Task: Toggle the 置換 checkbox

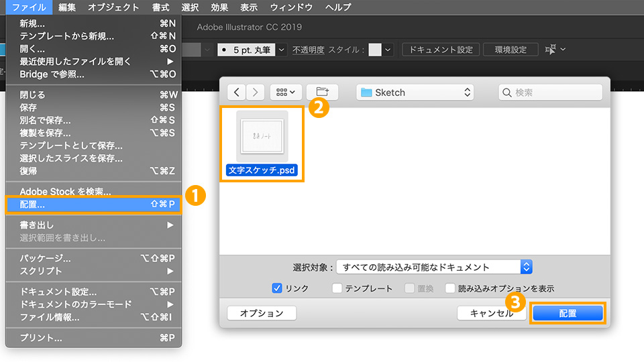Action: [x=409, y=288]
